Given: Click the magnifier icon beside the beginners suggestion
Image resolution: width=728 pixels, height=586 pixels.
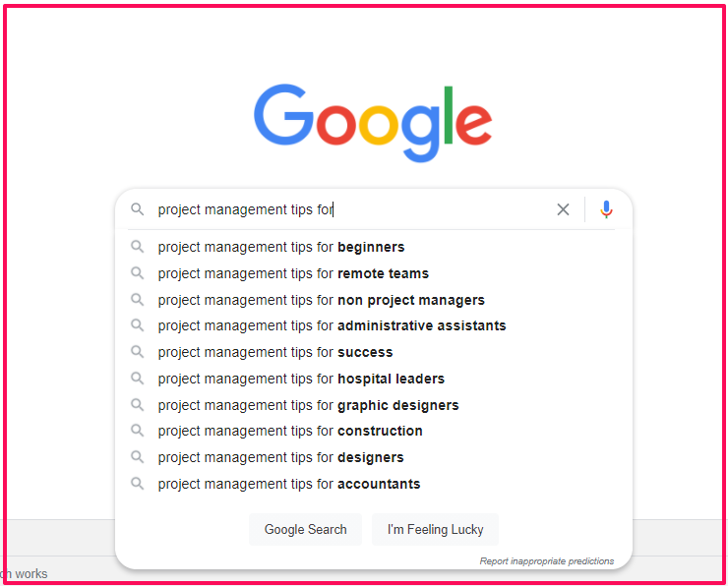Looking at the screenshot, I should pyautogui.click(x=138, y=247).
